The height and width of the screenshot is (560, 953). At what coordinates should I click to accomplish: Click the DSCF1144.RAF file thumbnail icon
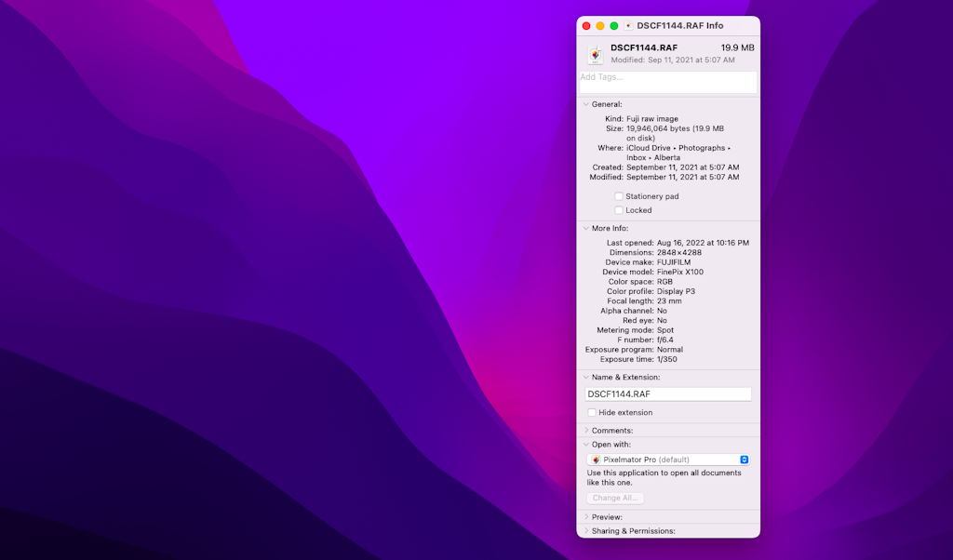pos(594,53)
